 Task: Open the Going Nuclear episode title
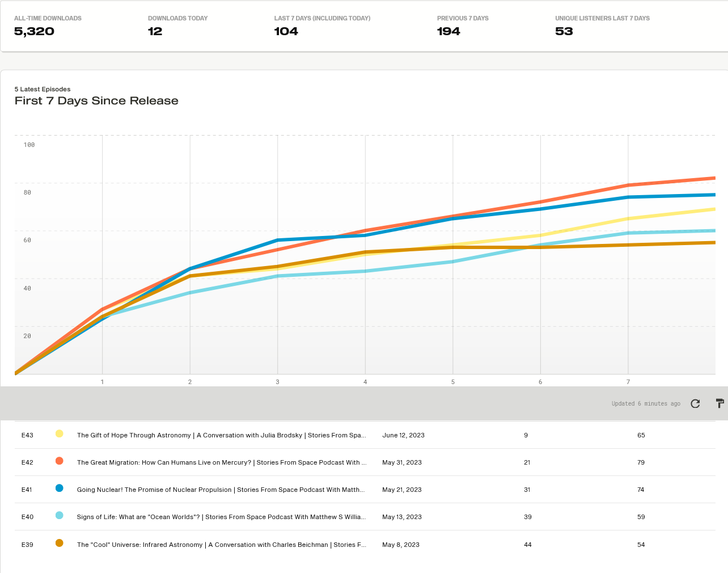(x=221, y=490)
